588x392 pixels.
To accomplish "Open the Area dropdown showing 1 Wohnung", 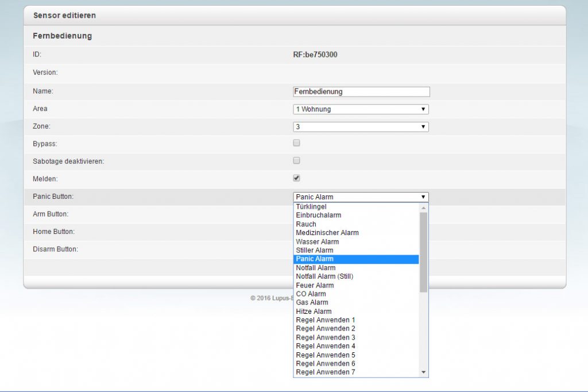I will coord(361,109).
